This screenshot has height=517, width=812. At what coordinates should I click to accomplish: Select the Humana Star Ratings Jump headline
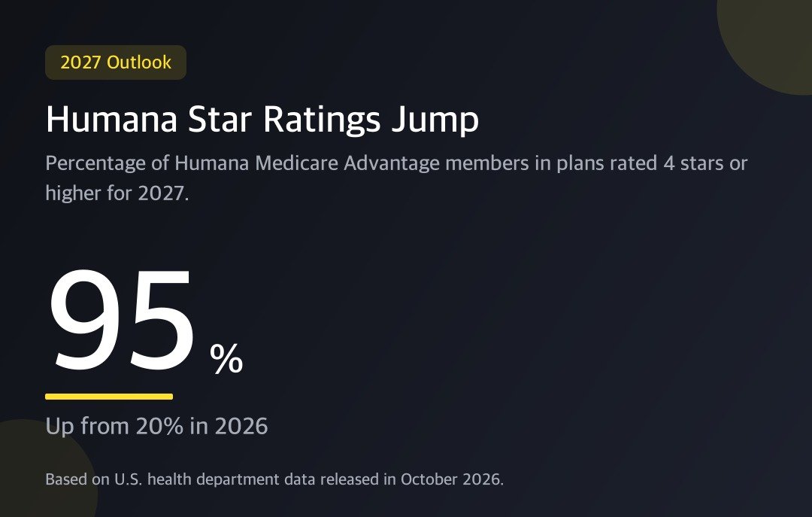click(262, 120)
